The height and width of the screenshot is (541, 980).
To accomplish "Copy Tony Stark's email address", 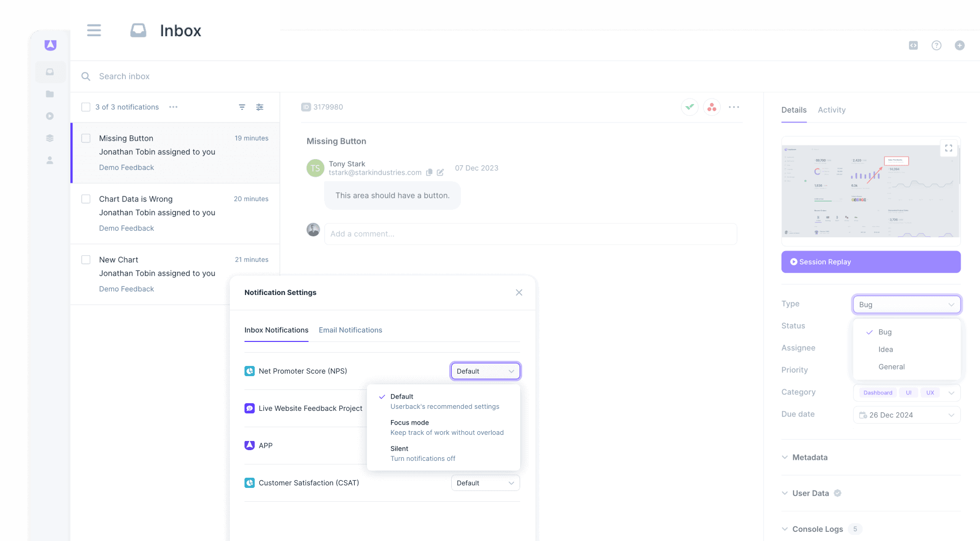I will point(429,173).
